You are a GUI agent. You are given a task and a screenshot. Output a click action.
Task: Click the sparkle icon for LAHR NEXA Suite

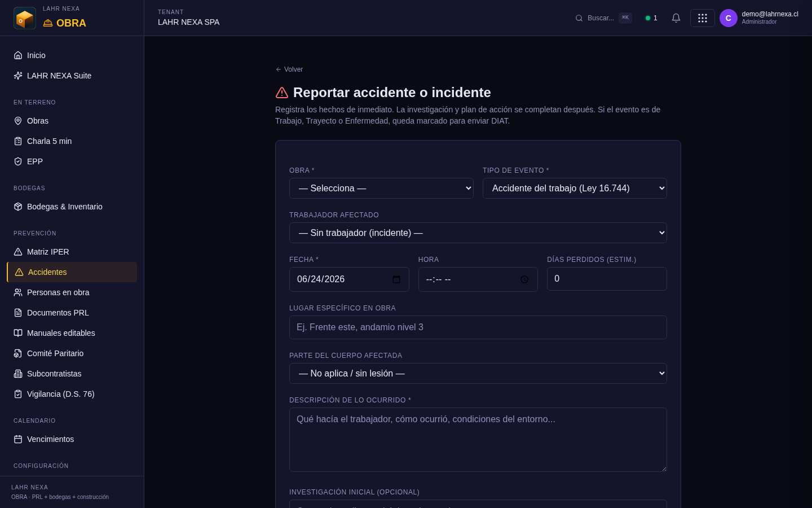(x=18, y=76)
